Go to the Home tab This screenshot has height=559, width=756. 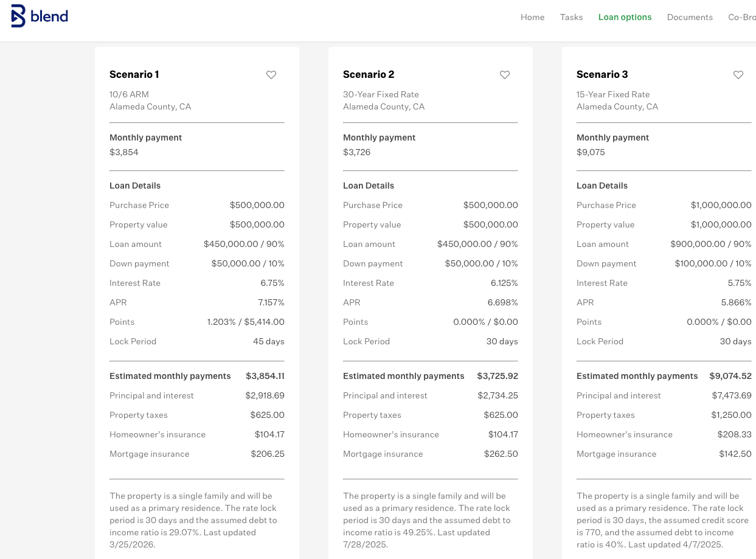coord(532,17)
